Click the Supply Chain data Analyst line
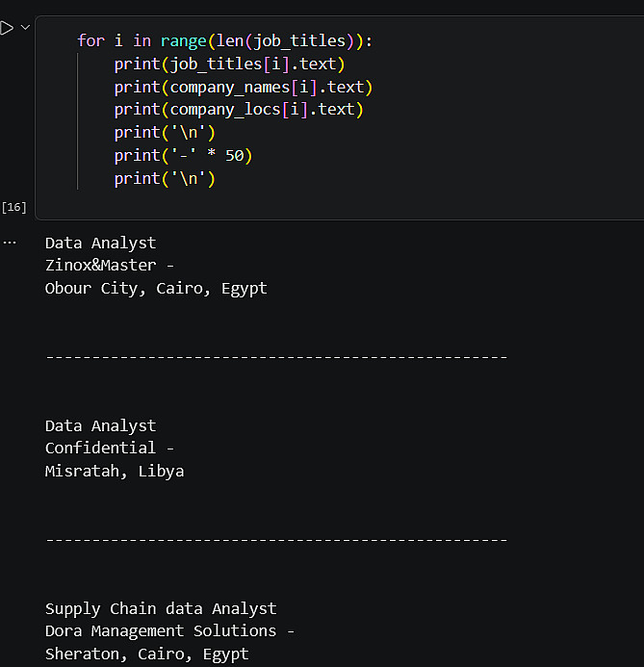 pos(161,608)
